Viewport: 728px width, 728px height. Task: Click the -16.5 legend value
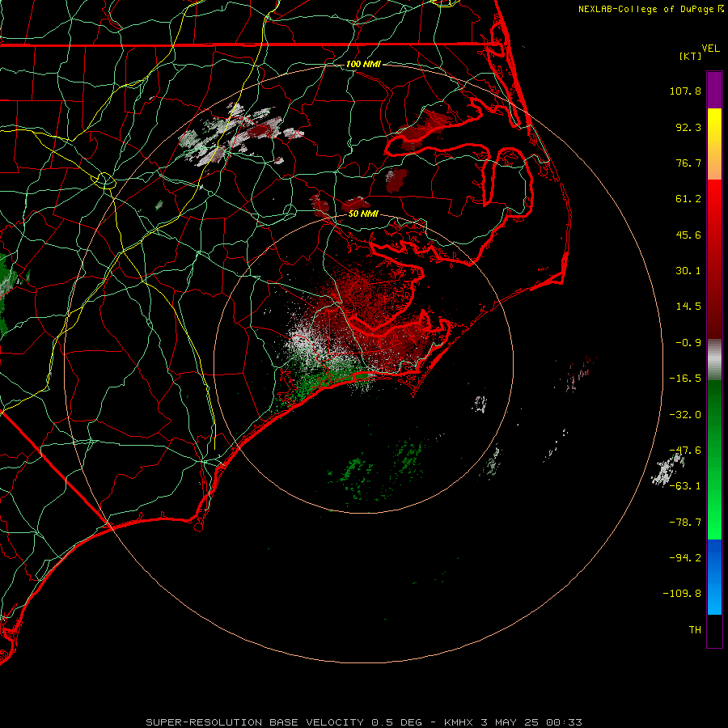pyautogui.click(x=685, y=379)
